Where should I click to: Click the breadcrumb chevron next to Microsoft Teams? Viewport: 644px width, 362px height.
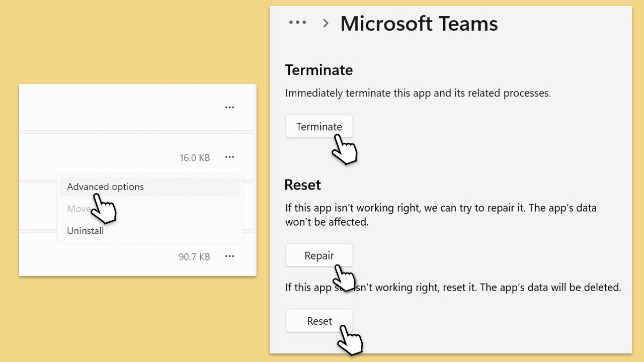(x=326, y=23)
